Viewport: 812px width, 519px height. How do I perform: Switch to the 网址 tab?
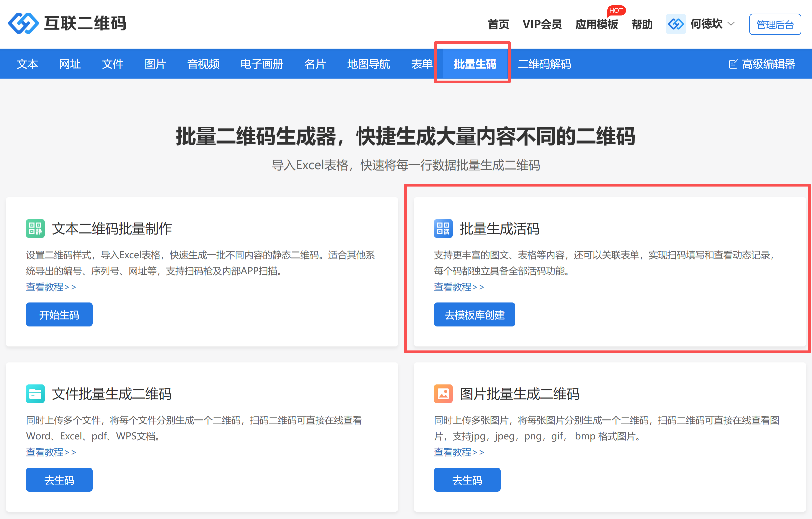pyautogui.click(x=70, y=64)
